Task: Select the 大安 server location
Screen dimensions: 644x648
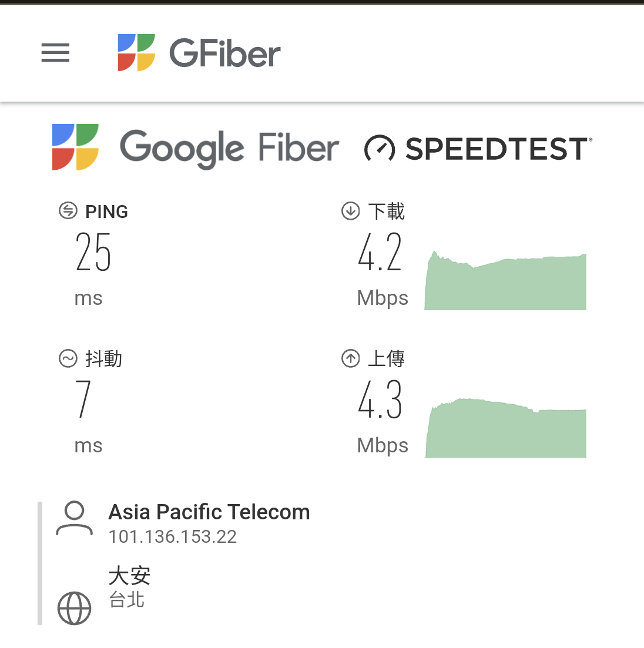Action: pyautogui.click(x=129, y=576)
